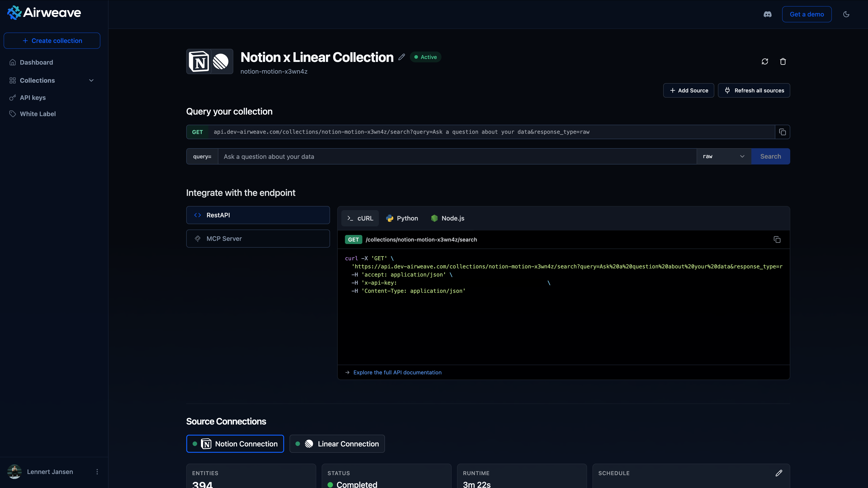Click the refresh collection icon
This screenshot has height=488, width=868.
(x=764, y=61)
